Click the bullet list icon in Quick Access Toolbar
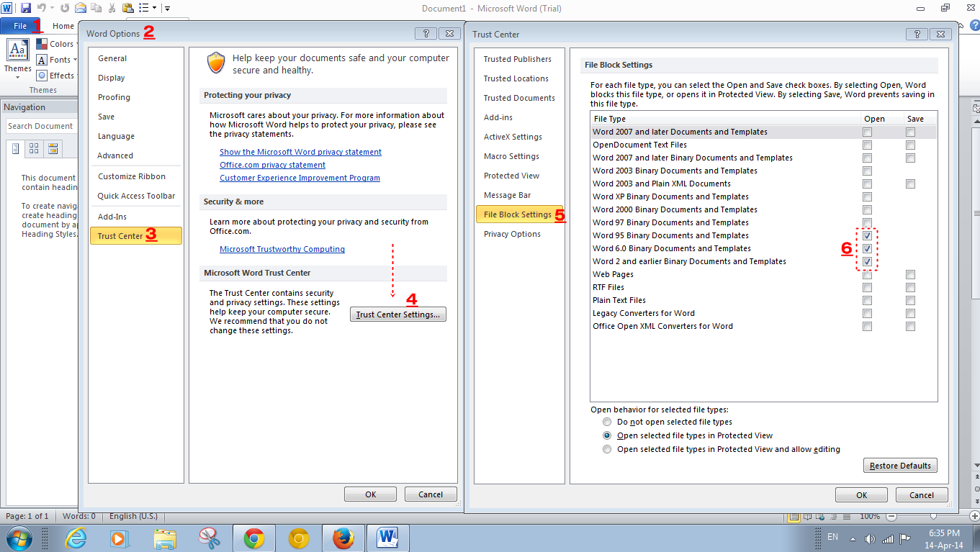Image resolution: width=980 pixels, height=552 pixels. coord(143,8)
